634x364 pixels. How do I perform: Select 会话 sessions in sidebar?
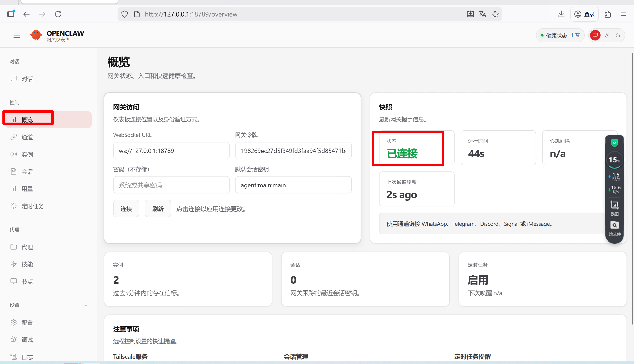[x=27, y=171]
